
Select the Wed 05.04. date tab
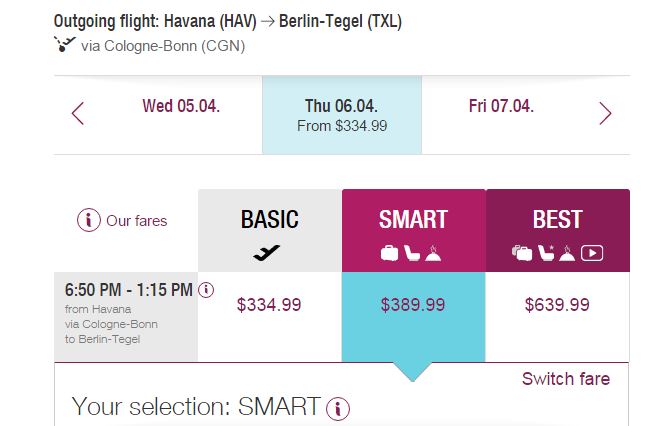click(x=181, y=106)
